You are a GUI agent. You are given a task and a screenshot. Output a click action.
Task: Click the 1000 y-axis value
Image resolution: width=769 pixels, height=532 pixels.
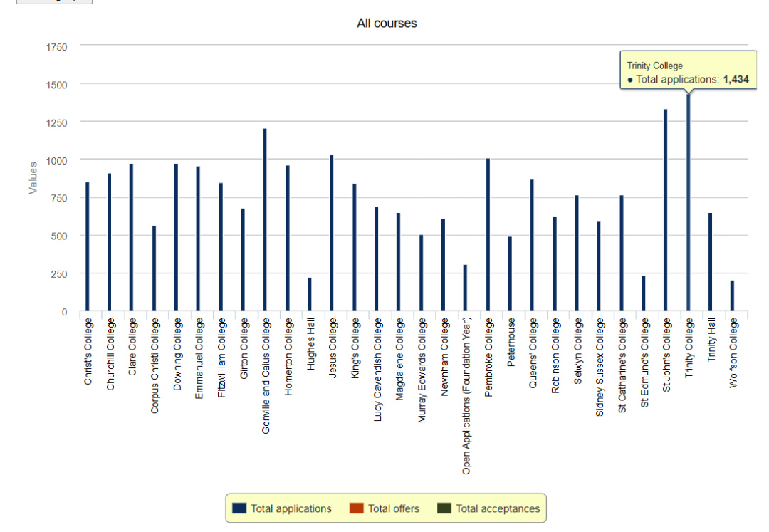(x=56, y=160)
